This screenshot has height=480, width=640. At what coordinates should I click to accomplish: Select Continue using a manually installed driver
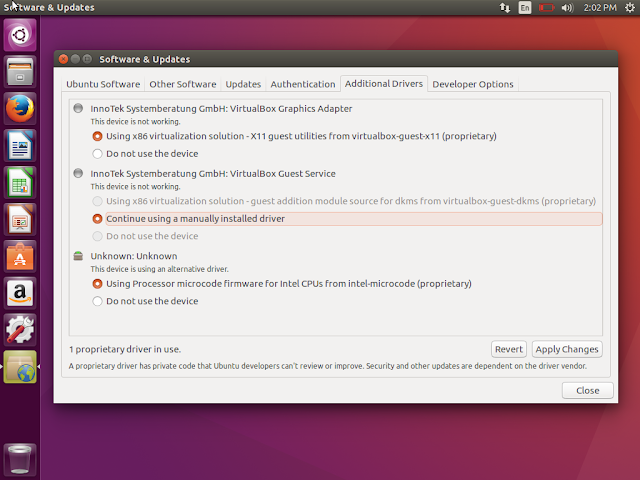tap(347, 218)
